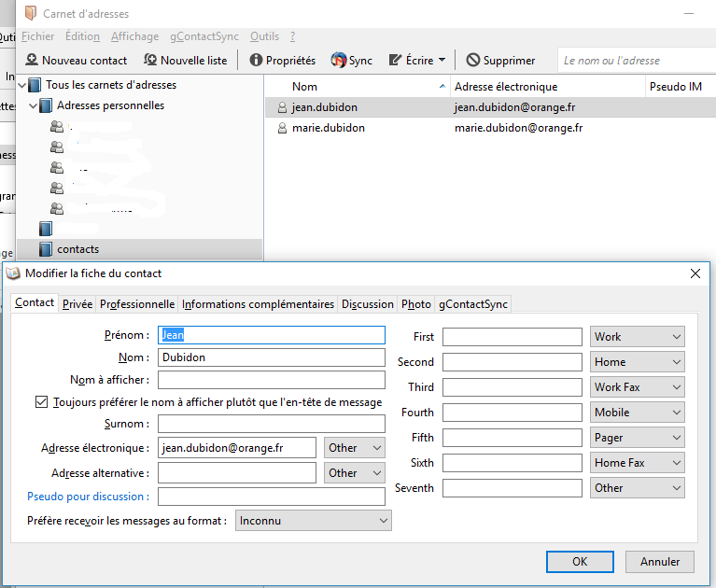Open the Work phone type dropdown

[x=637, y=337]
